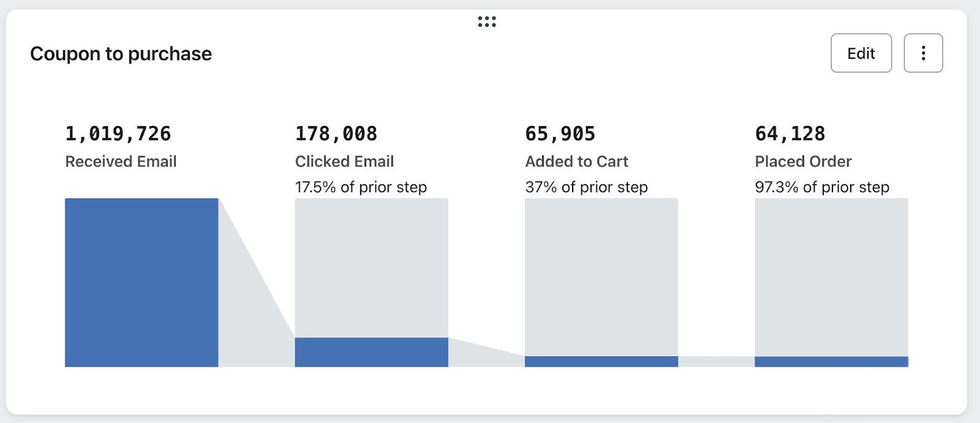Select the 'Coupon to purchase' card title
The width and height of the screenshot is (980, 423).
tap(121, 54)
